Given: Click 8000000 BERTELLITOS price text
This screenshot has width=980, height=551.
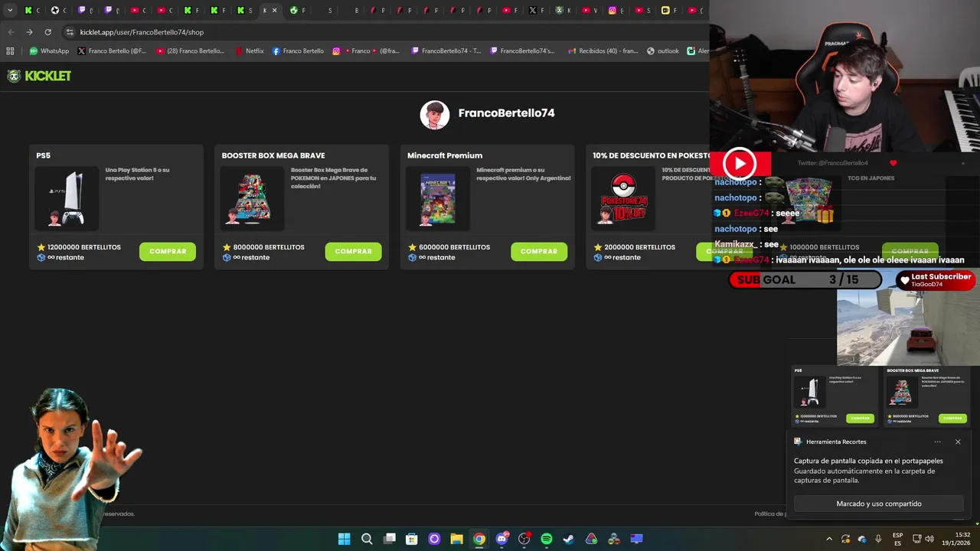Looking at the screenshot, I should click(x=269, y=247).
